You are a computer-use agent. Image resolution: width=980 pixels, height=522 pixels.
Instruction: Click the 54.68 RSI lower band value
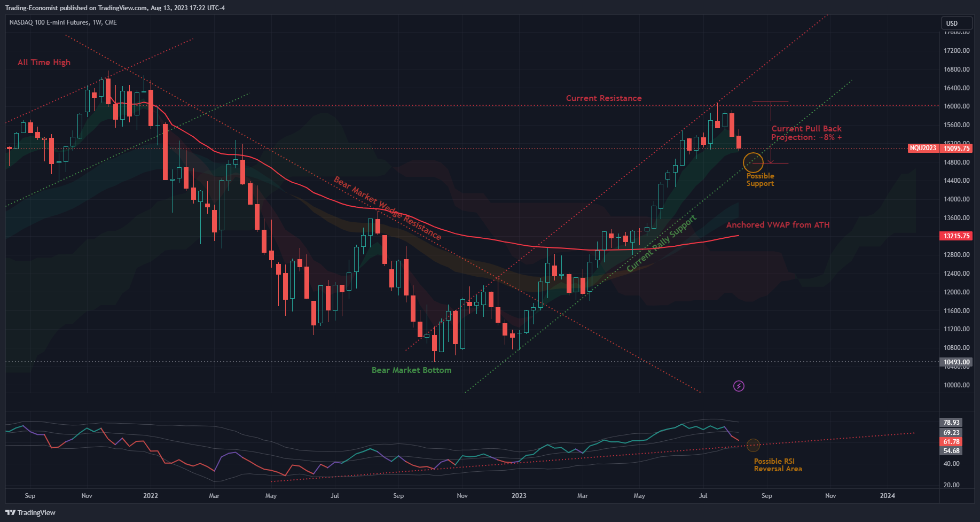(x=951, y=450)
